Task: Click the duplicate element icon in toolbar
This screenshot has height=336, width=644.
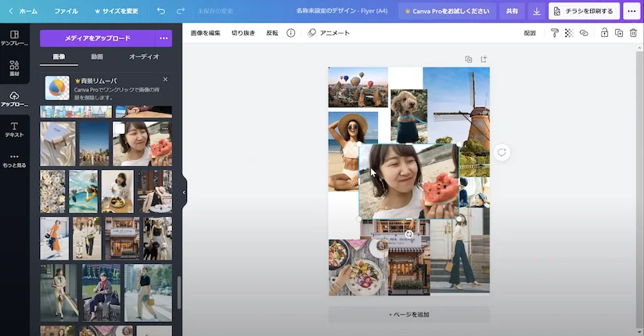Action: (x=619, y=33)
